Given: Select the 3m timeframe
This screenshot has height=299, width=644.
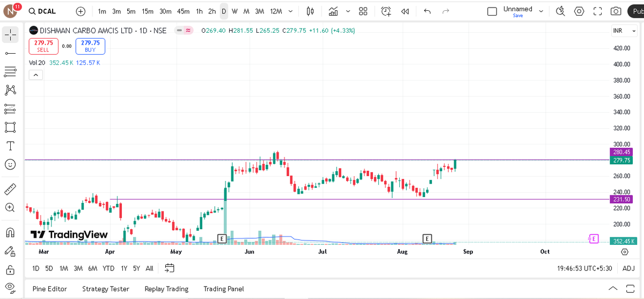Looking at the screenshot, I should (116, 11).
